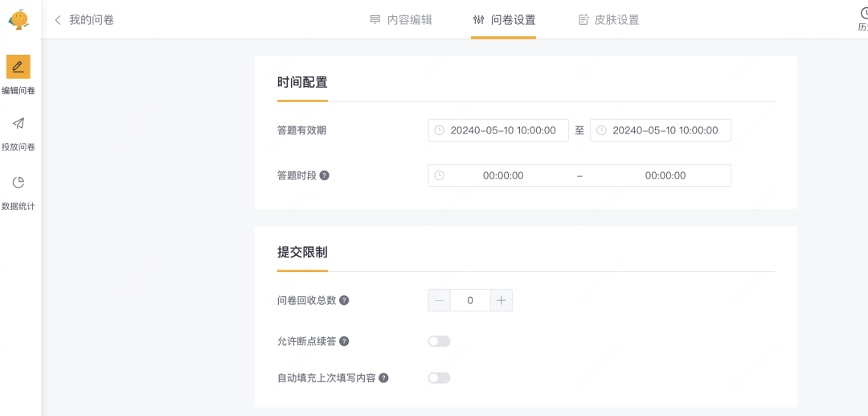Screen dimensions: 868x416
Task: Click the 允许断点续答 label text
Action: (x=306, y=341)
